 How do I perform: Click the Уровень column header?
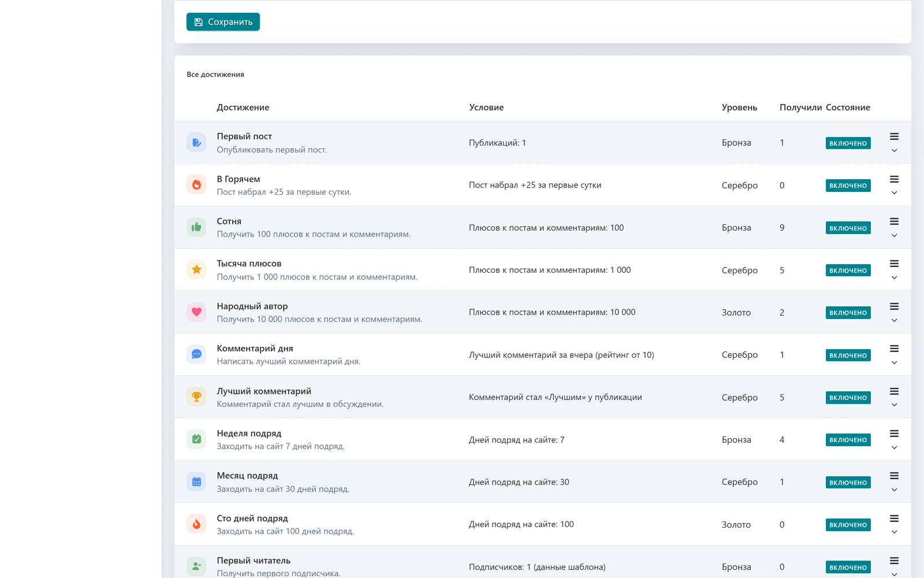739,108
